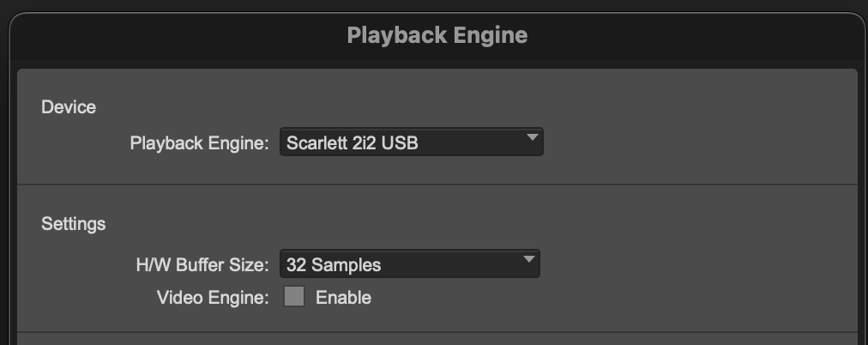Click the "Playback Engine:" field label
The height and width of the screenshot is (345, 868).
coord(200,143)
